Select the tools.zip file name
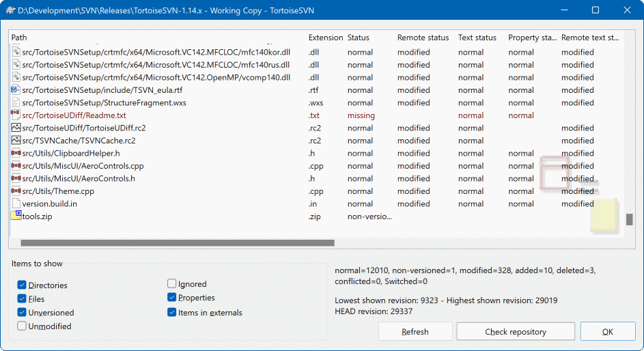 [x=37, y=216]
